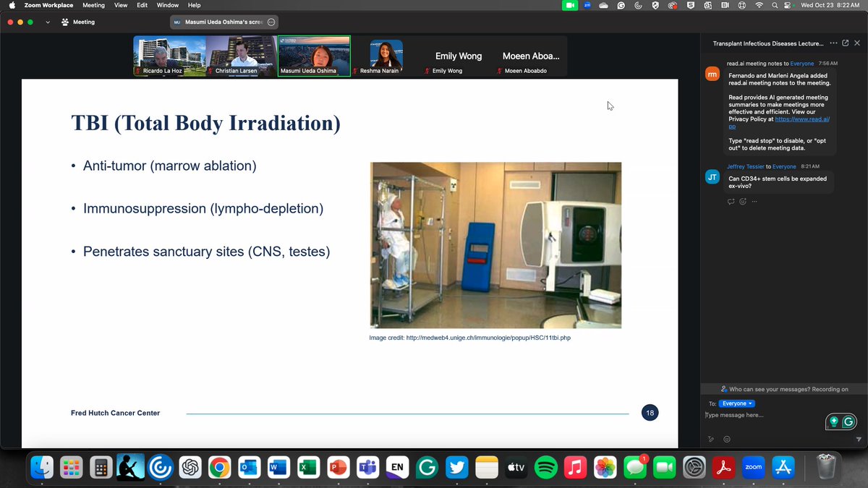Open Notes from the Dock
The height and width of the screenshot is (488, 868).
point(487,468)
